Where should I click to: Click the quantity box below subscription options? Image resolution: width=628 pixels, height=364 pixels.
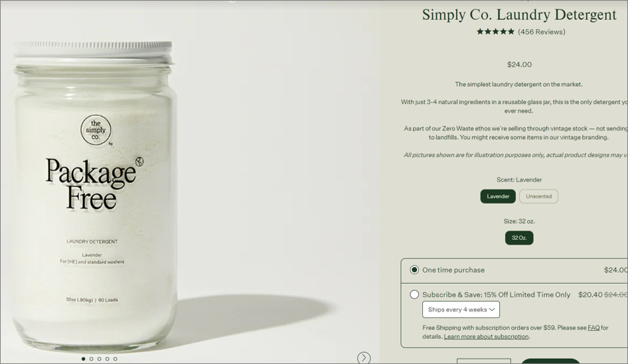484,361
